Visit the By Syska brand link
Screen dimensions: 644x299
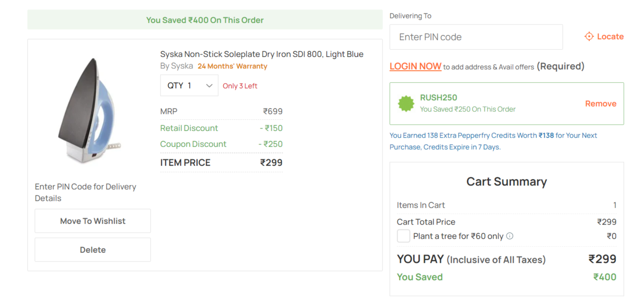177,66
